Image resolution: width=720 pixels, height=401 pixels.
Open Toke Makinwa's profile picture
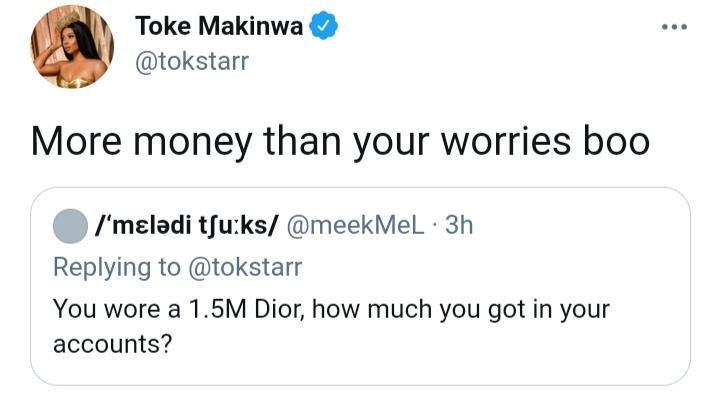[71, 47]
